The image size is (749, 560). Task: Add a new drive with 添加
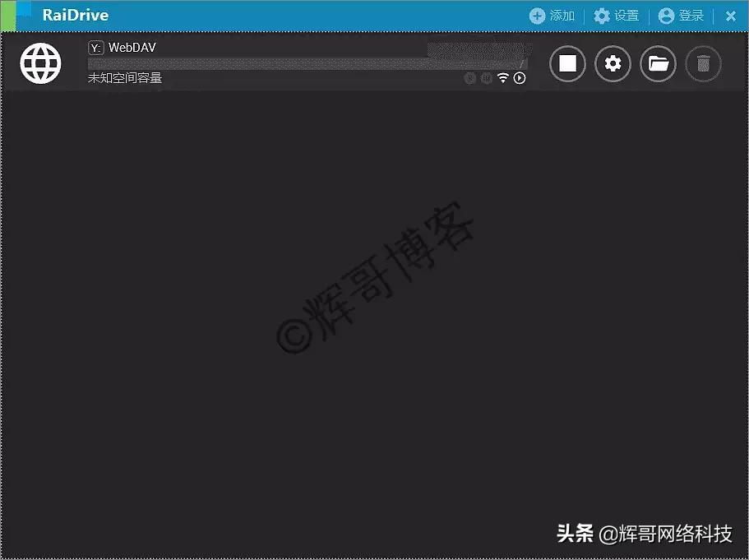coord(552,16)
